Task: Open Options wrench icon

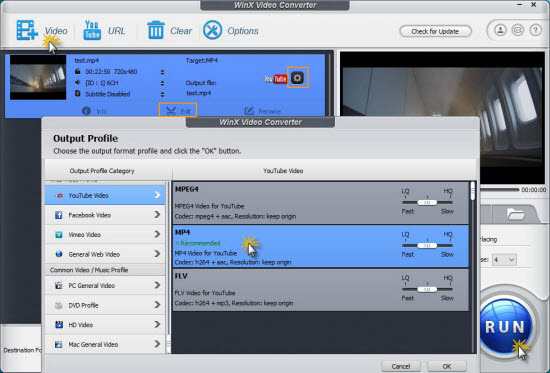Action: (213, 30)
